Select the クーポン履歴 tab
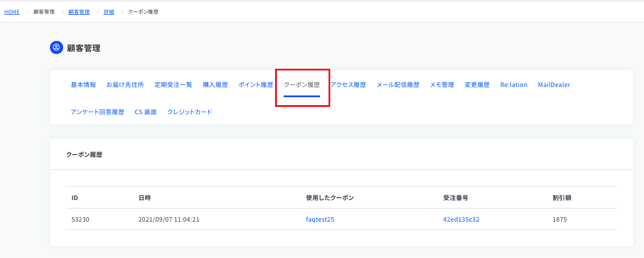 click(x=302, y=85)
